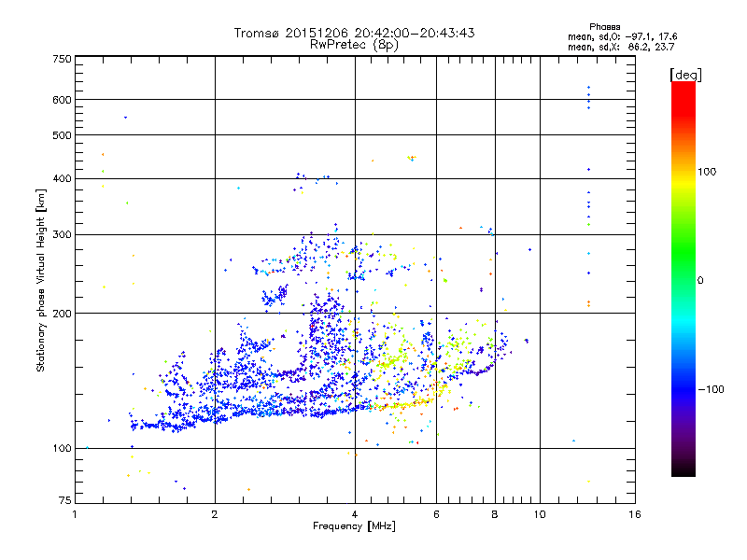Click the x-axis tick label '10'
This screenshot has height=560, width=747.
coord(540,514)
